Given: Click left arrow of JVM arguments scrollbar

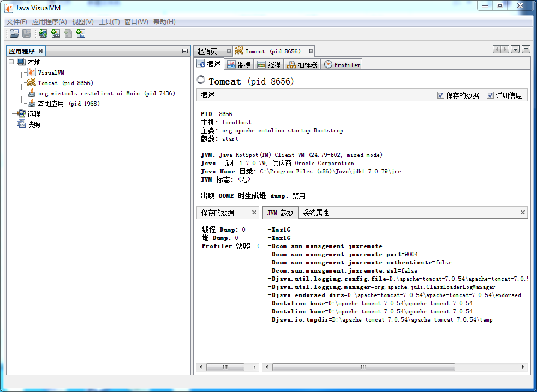Looking at the screenshot, I should (x=267, y=367).
